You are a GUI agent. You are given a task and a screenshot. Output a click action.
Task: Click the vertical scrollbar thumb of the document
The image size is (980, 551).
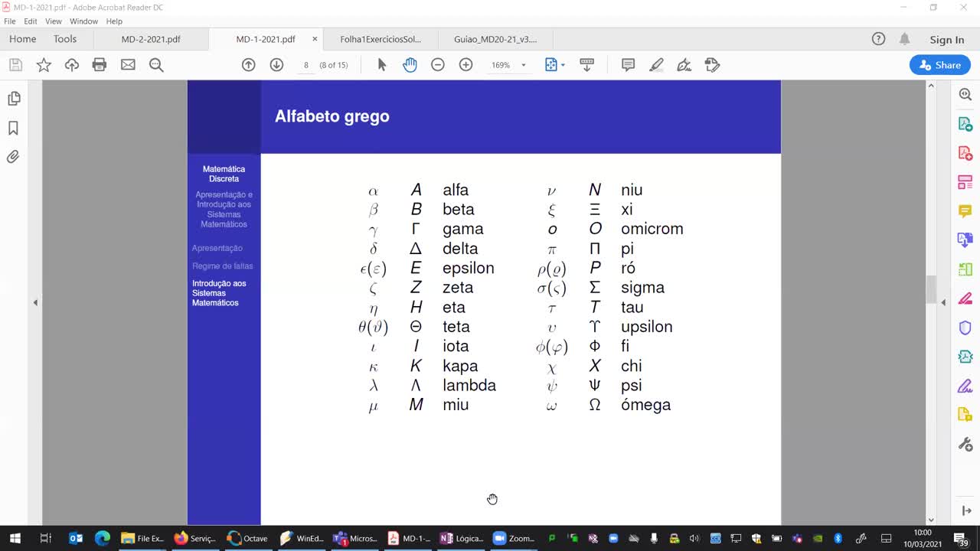click(x=931, y=289)
